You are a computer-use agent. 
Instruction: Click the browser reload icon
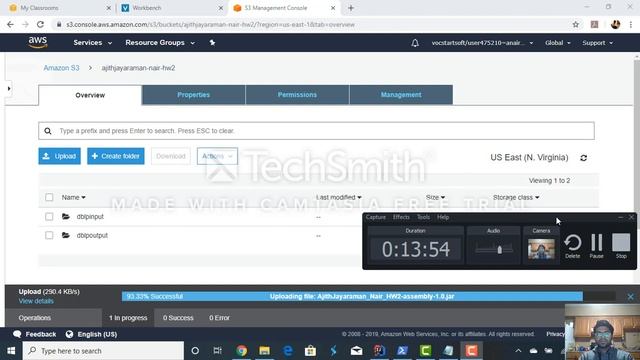[40, 24]
